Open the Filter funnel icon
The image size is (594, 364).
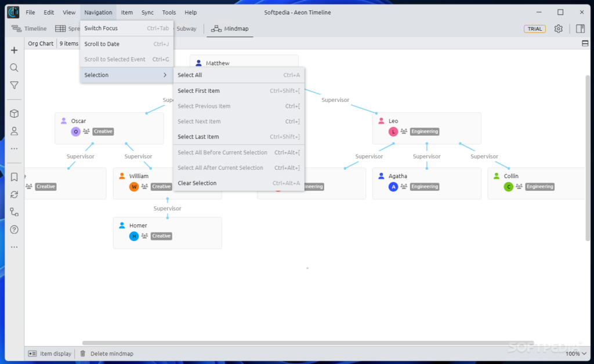[14, 85]
